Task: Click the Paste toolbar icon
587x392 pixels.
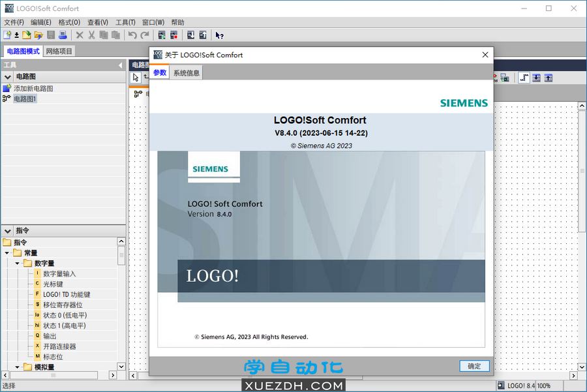Action: coord(115,35)
